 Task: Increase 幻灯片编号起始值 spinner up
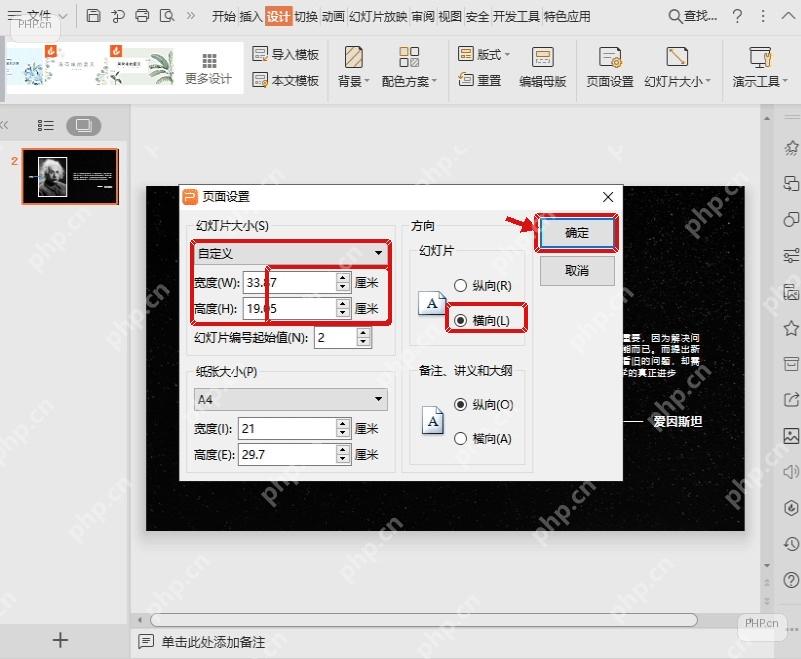click(363, 332)
